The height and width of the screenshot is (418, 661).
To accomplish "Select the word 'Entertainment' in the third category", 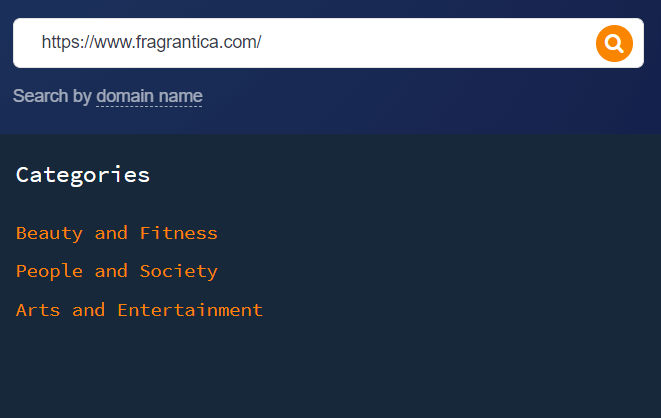I will click(190, 310).
